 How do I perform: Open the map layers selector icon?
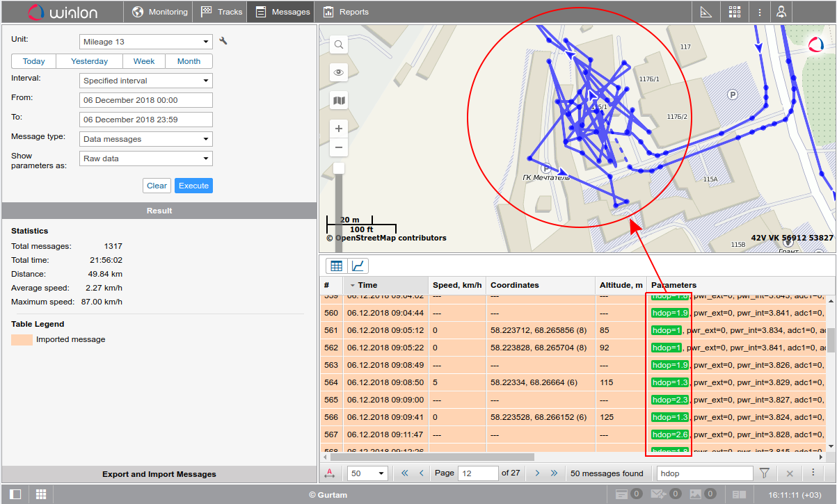click(339, 101)
